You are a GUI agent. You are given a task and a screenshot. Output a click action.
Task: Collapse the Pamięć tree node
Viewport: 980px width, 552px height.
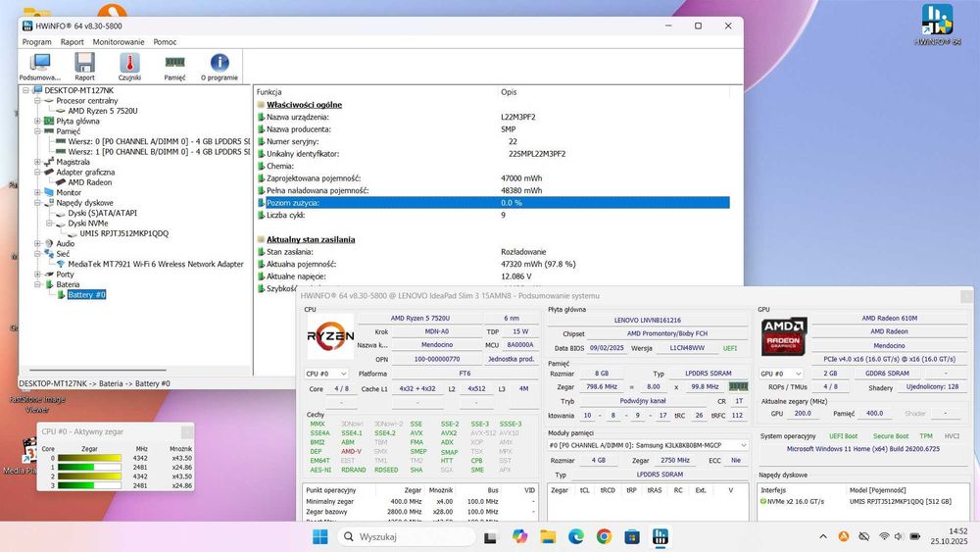[37, 131]
